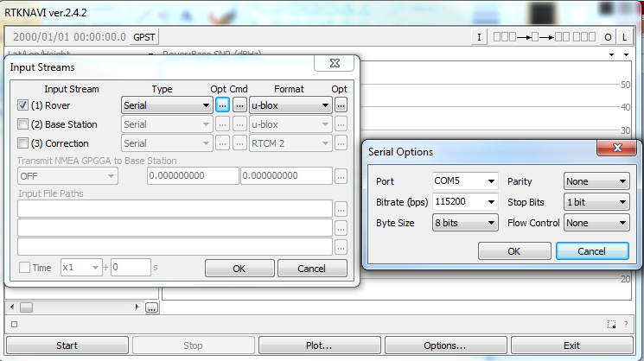Click the O output stream button
This screenshot has width=644, height=361.
608,37
